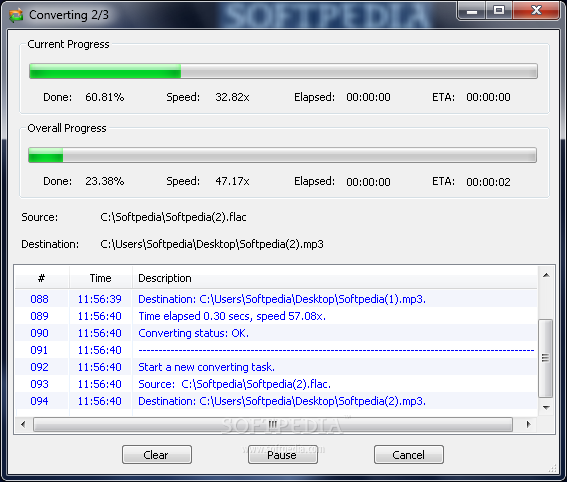Click the overall ETA value 00:00:02
The image size is (567, 482).
point(488,182)
